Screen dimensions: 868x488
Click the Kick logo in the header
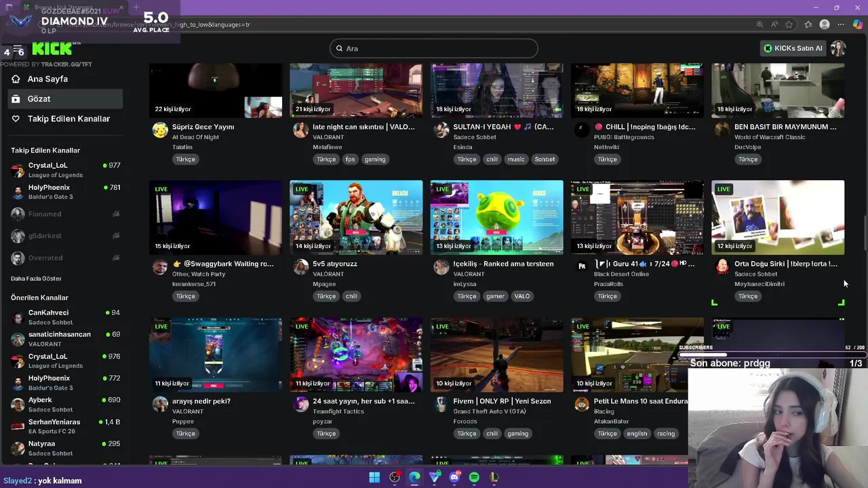click(52, 48)
